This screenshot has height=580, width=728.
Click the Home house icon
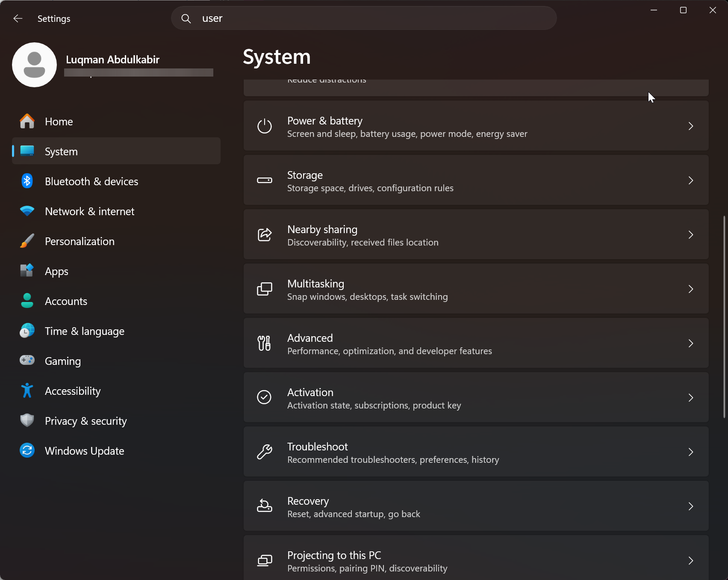pyautogui.click(x=27, y=121)
